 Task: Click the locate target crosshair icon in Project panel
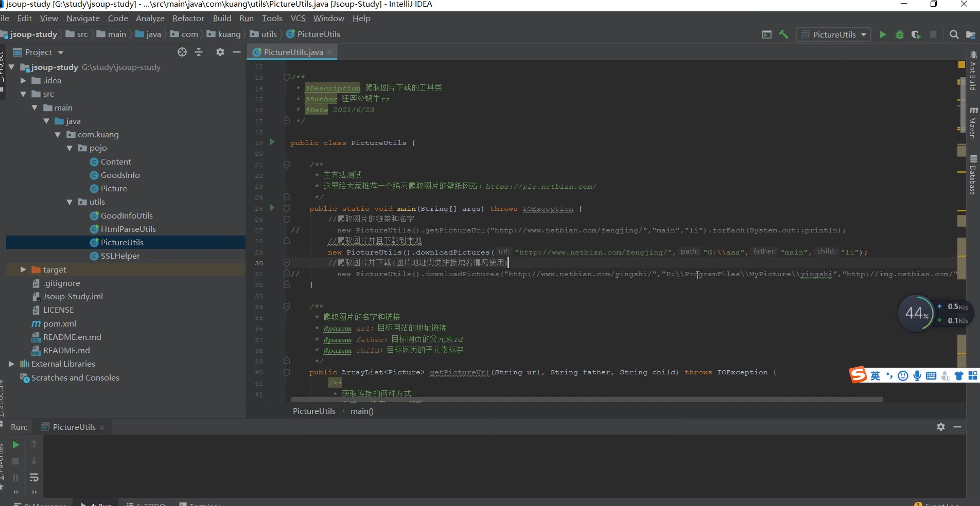pos(182,52)
